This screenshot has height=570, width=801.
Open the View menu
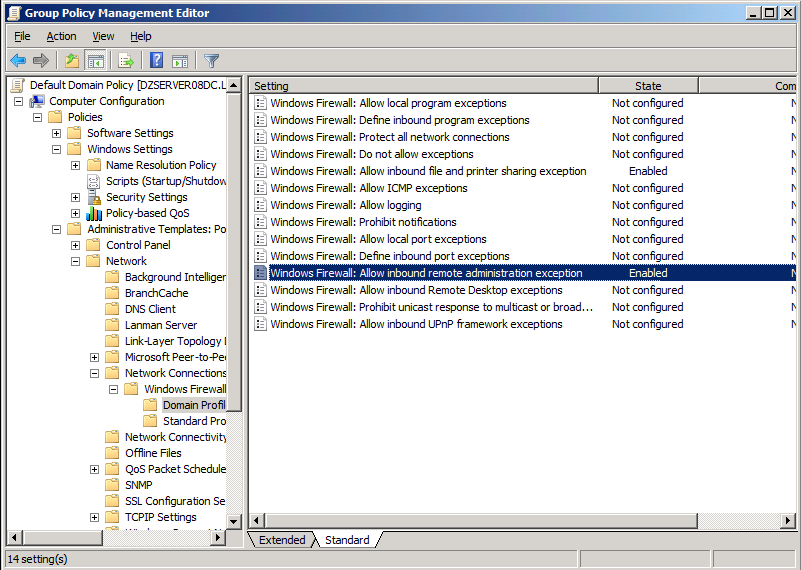pos(103,36)
